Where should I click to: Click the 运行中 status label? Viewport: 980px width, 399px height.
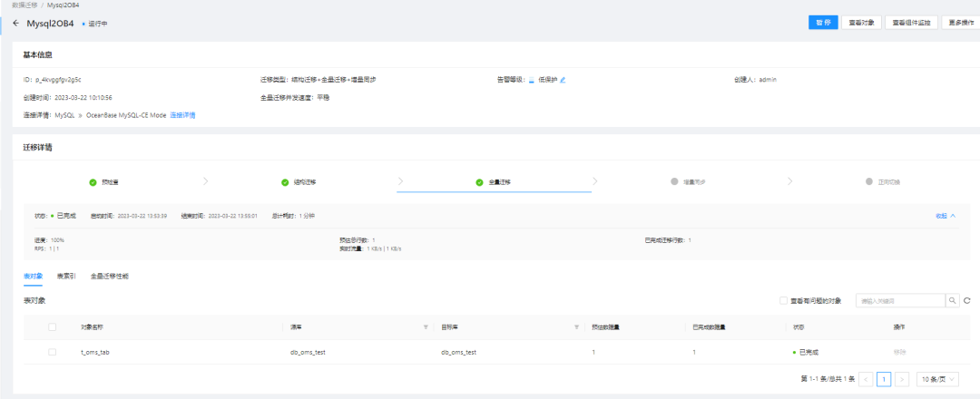click(95, 24)
